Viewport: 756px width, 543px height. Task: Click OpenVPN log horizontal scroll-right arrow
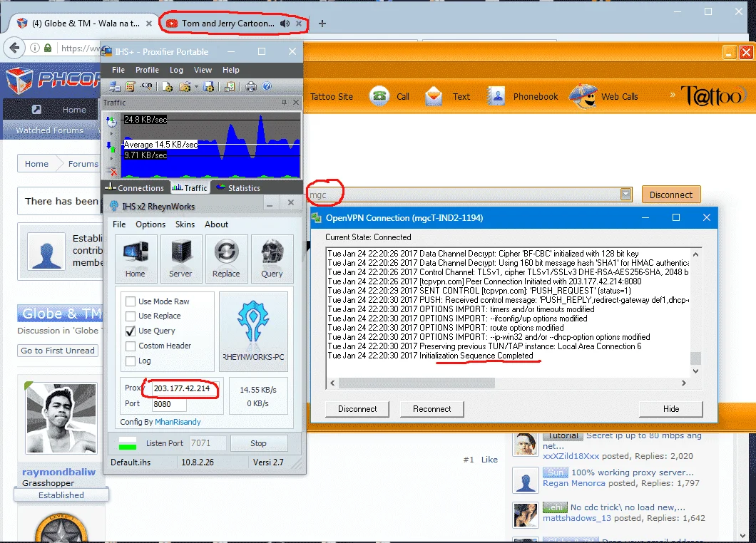tap(684, 383)
